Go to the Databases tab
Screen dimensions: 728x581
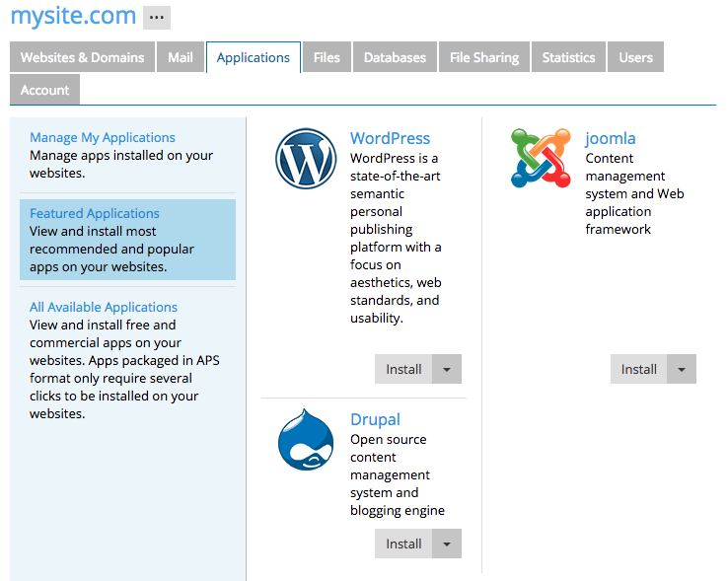[395, 57]
